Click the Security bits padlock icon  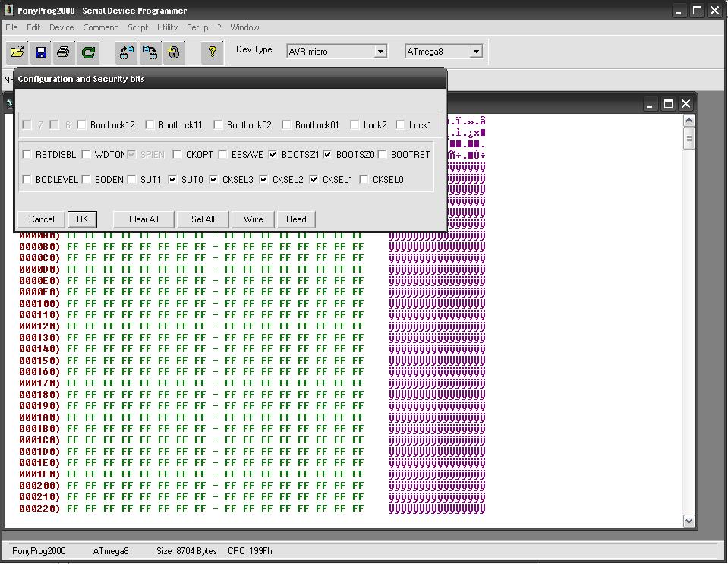174,52
